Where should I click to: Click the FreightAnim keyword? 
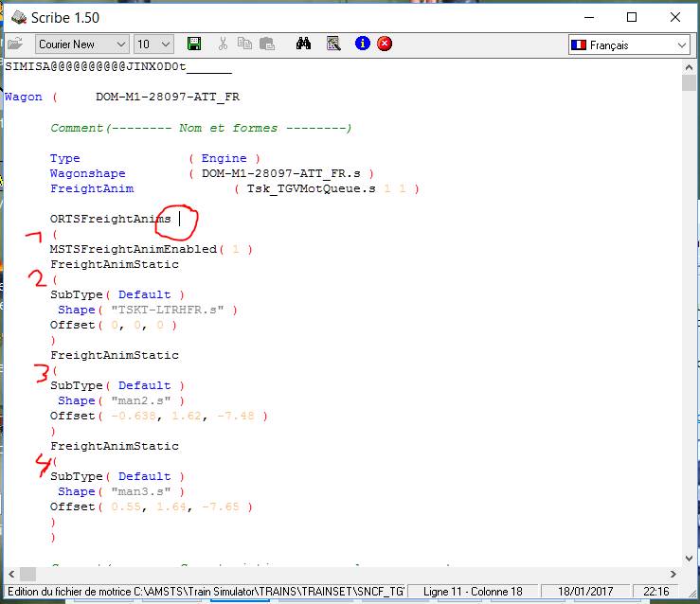tap(92, 188)
